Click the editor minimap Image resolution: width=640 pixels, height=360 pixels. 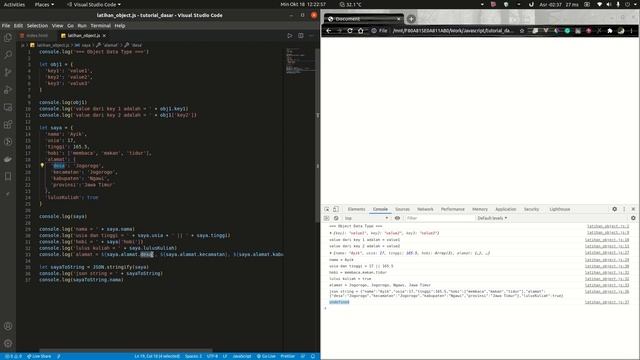(x=300, y=61)
